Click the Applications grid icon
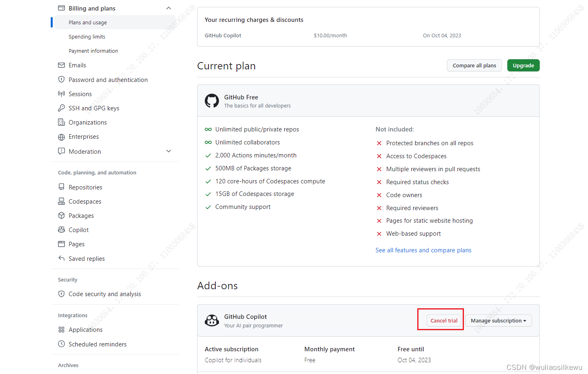This screenshot has height=374, width=588. [61, 329]
